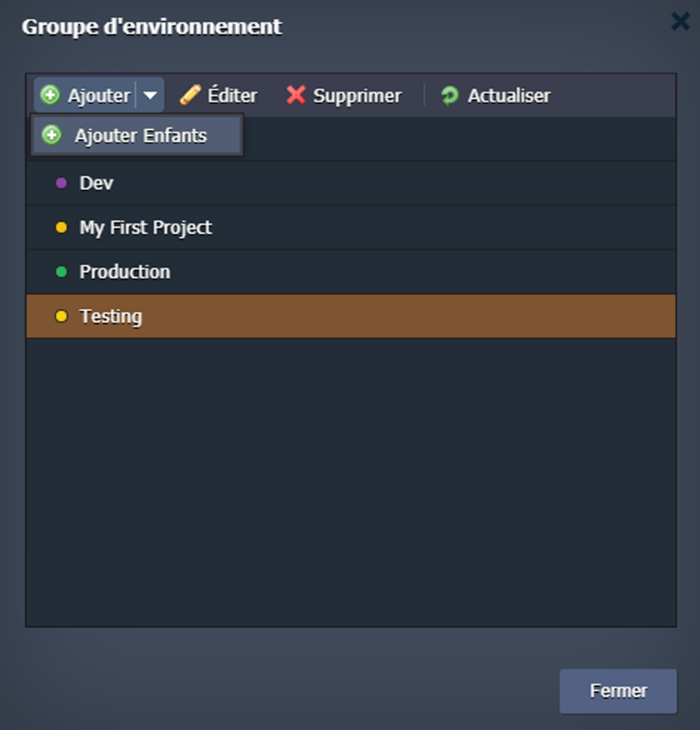Click the green color dot beside Production

coord(61,272)
